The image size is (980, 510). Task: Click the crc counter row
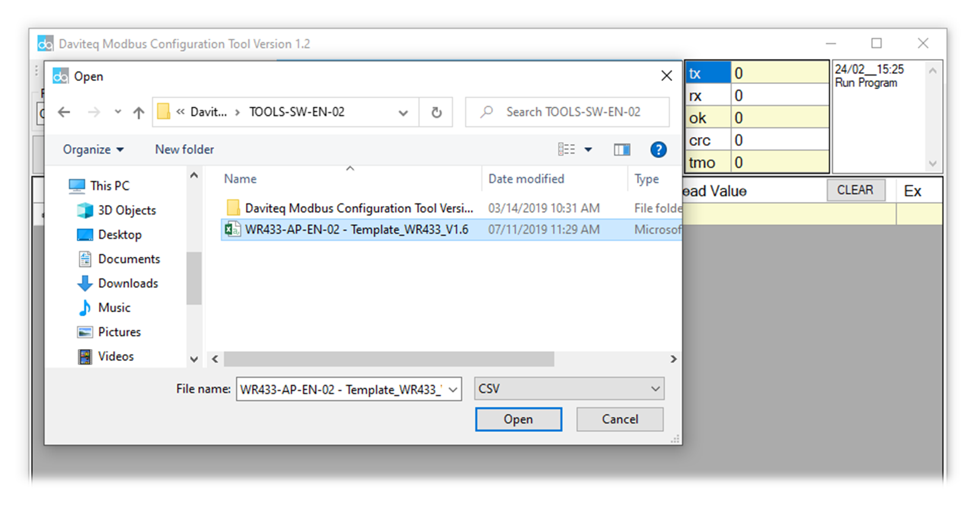tap(757, 140)
